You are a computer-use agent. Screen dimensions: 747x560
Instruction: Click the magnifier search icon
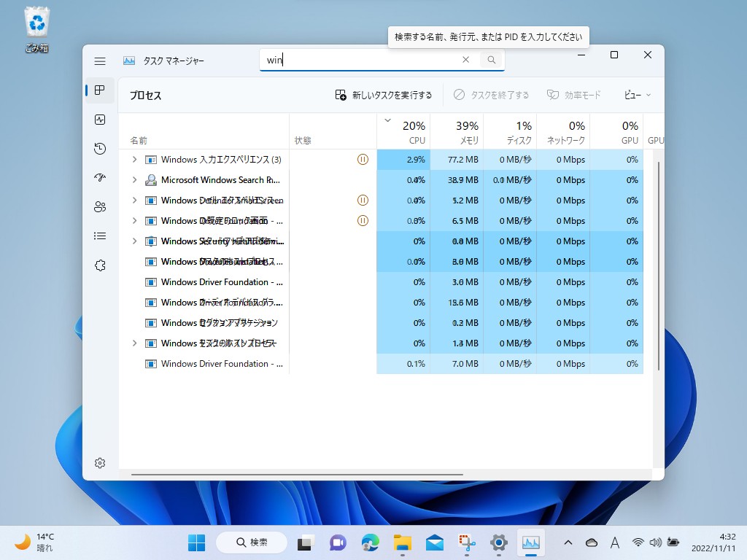[x=491, y=60]
